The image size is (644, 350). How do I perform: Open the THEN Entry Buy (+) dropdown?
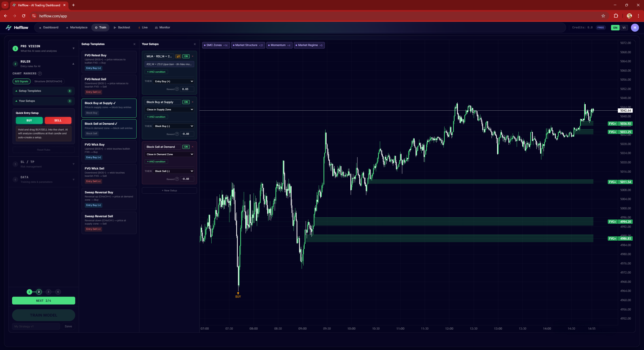(173, 81)
